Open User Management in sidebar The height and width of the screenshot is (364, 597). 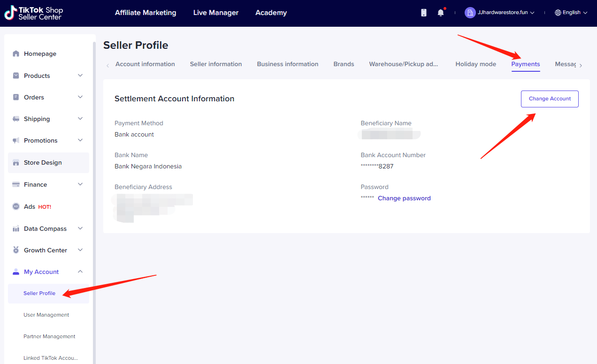point(46,315)
